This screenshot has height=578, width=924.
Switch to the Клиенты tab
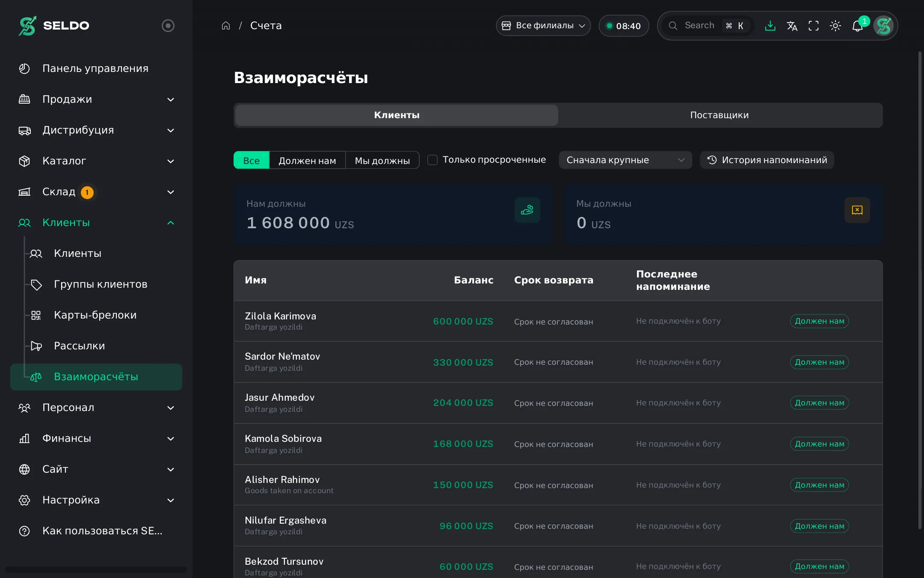(x=397, y=115)
